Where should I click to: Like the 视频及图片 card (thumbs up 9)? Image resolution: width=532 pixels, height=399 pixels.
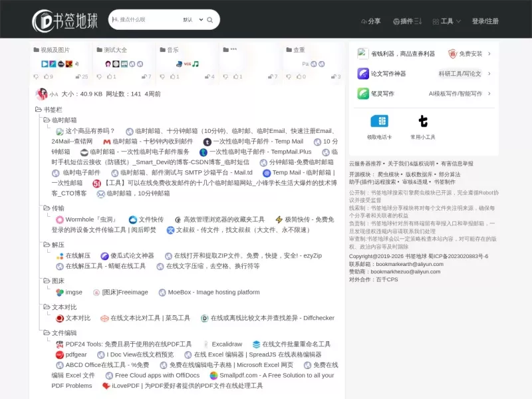click(49, 76)
